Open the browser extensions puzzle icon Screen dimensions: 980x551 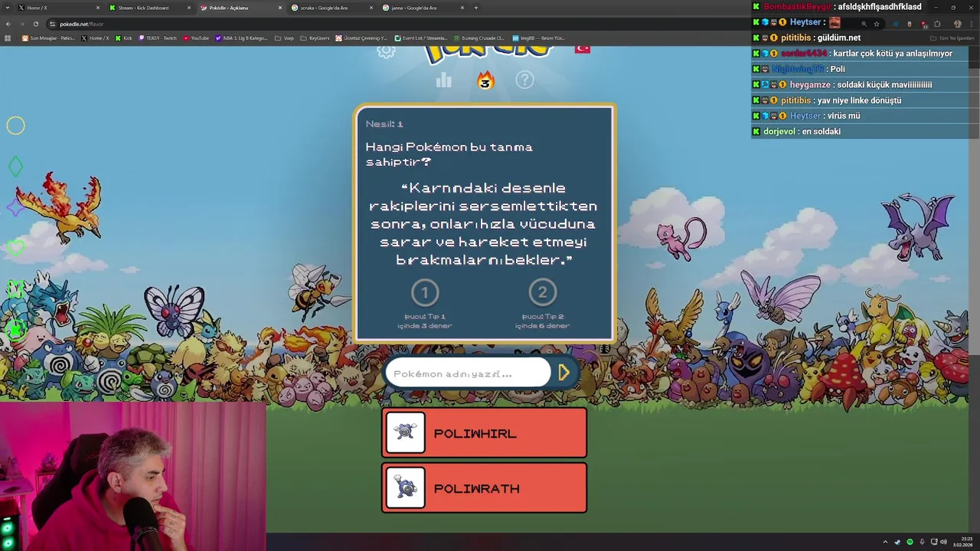(x=937, y=24)
